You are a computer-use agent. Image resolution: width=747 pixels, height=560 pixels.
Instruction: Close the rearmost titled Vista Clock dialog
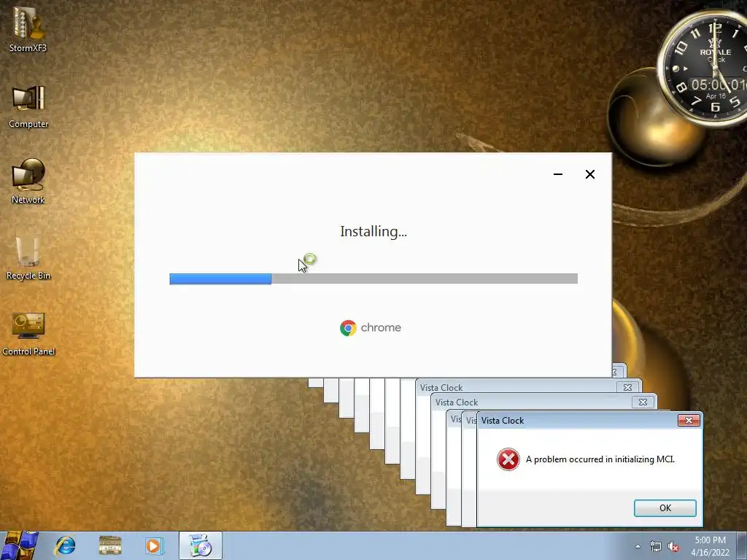(627, 388)
